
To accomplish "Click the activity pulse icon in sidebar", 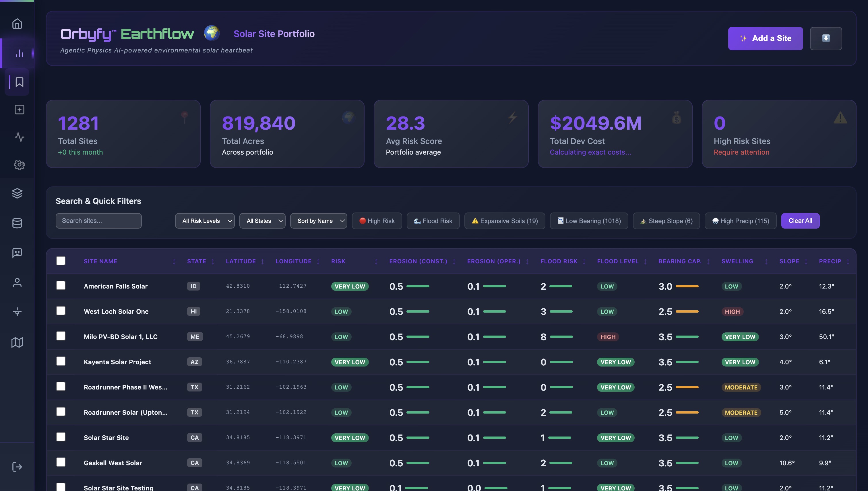I will click(x=19, y=137).
